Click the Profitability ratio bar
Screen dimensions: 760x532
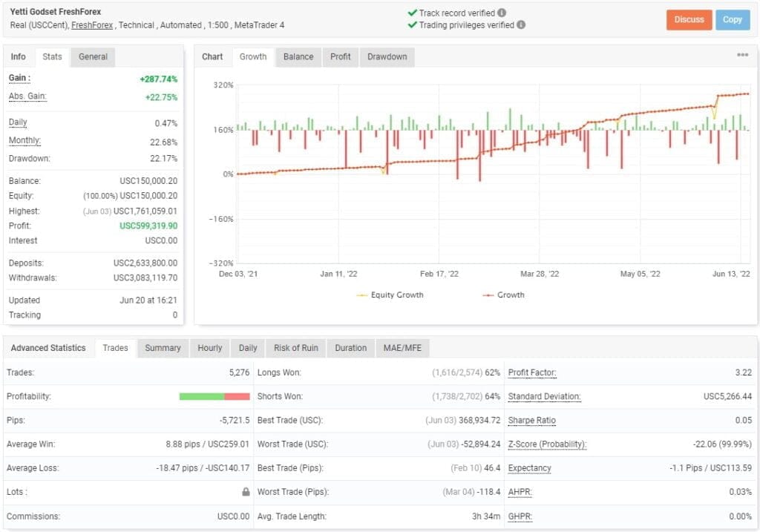(214, 395)
